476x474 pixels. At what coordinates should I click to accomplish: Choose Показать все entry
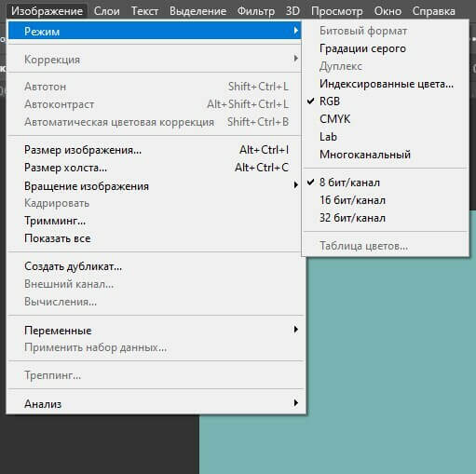coord(155,238)
